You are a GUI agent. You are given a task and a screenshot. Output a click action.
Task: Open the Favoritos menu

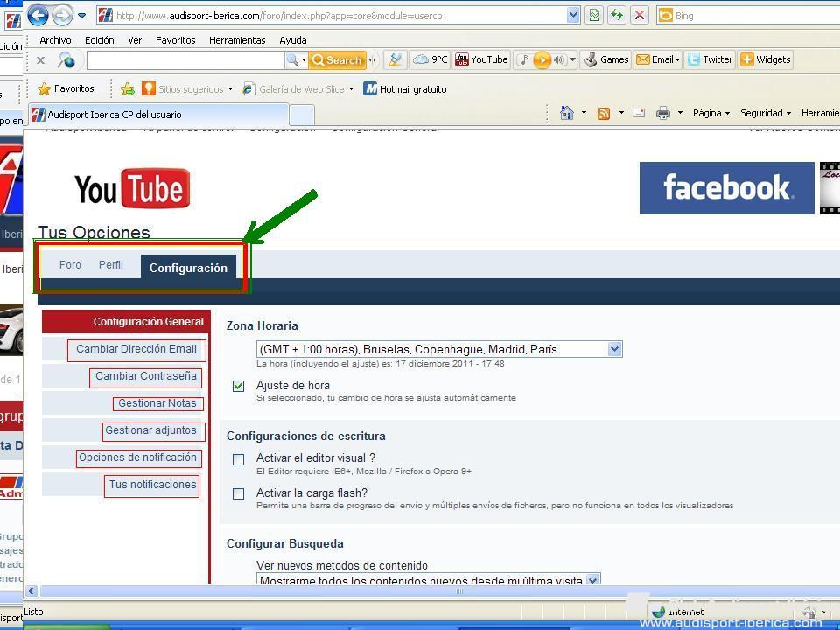click(175, 40)
